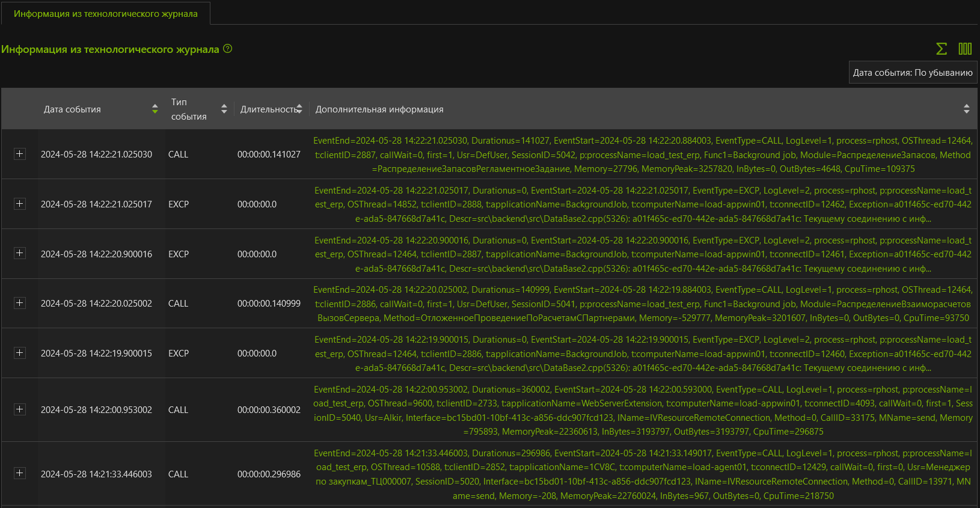Click the sigma totals icon
Screen dimensions: 980x508
942,49
